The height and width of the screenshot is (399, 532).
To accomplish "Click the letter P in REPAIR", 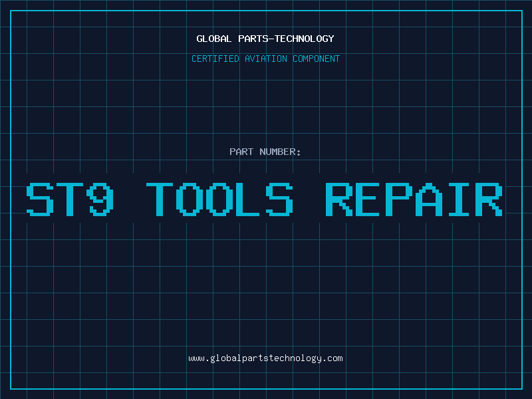I will pos(400,199).
